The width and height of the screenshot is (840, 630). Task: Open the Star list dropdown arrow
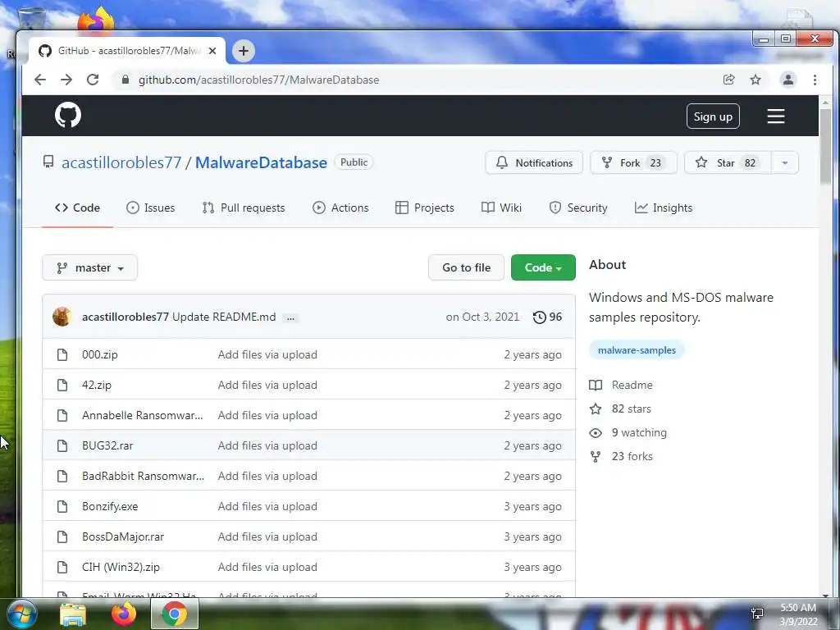[x=784, y=163]
